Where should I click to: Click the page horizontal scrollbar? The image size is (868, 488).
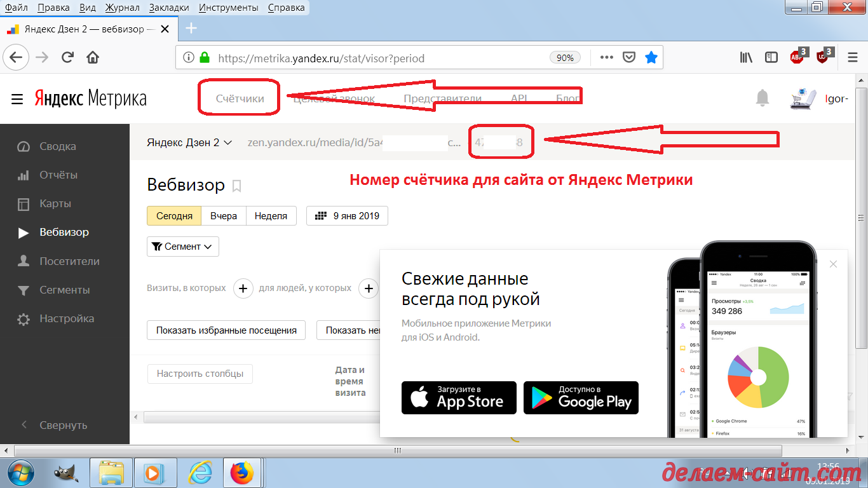399,451
